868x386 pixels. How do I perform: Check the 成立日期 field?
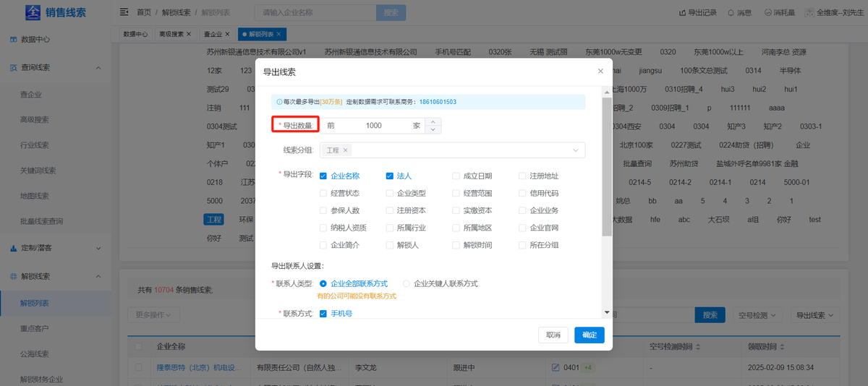point(456,176)
